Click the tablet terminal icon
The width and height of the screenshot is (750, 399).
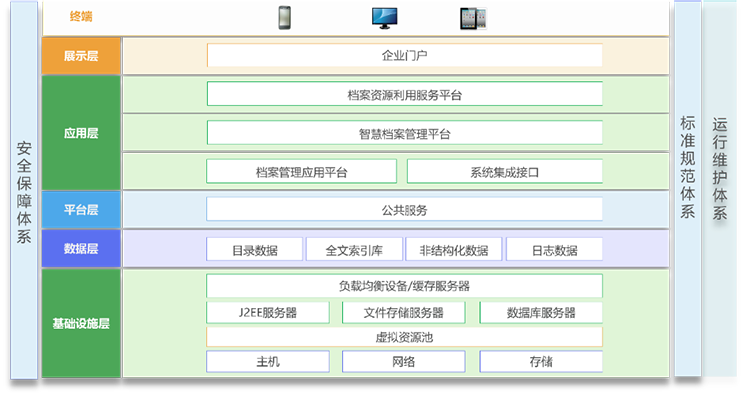[x=473, y=19]
